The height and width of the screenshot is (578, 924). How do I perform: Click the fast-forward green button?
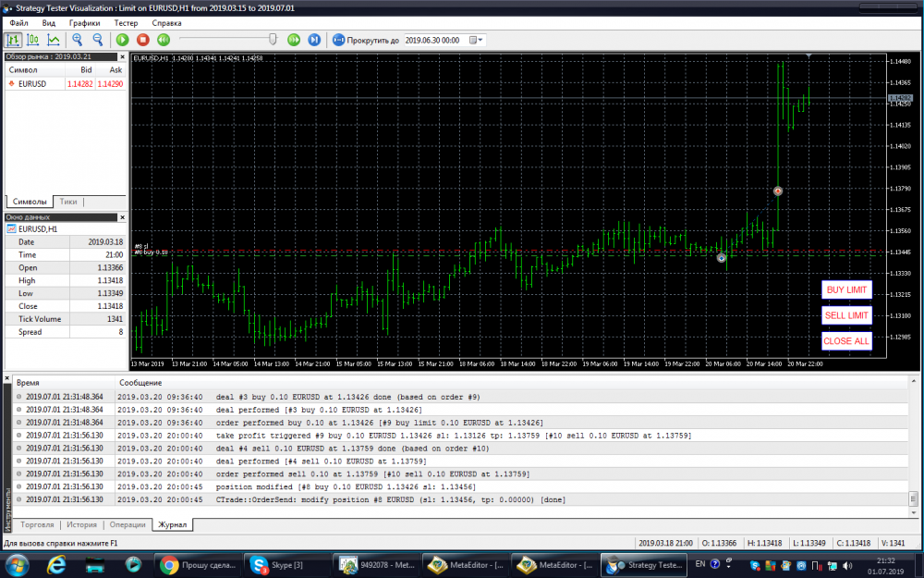tap(294, 40)
